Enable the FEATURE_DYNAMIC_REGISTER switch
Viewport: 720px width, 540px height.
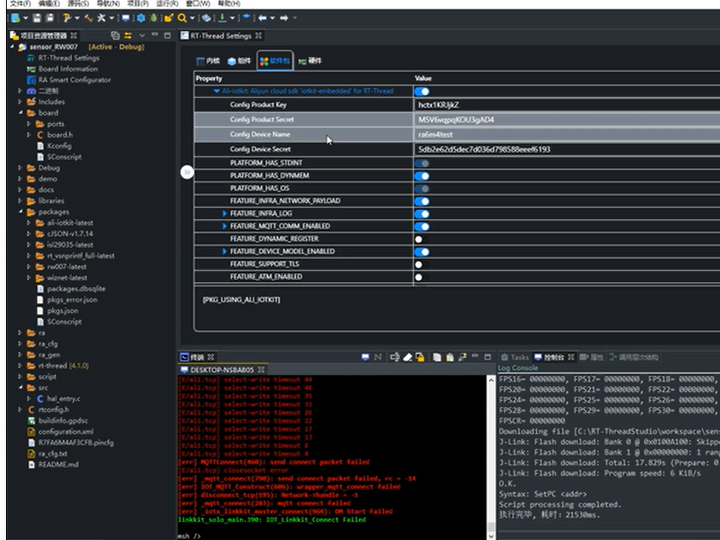coord(421,239)
